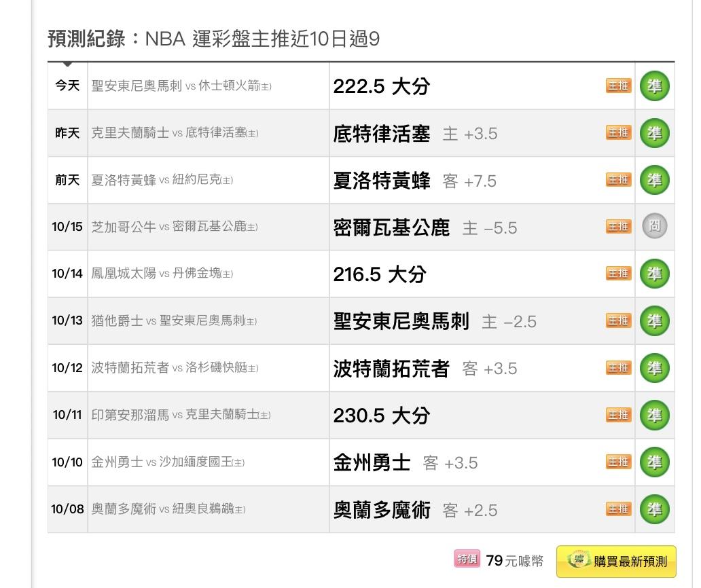Click the 222.5 大分 prediction
Viewport: 701px width, 588px height.
[x=382, y=86]
